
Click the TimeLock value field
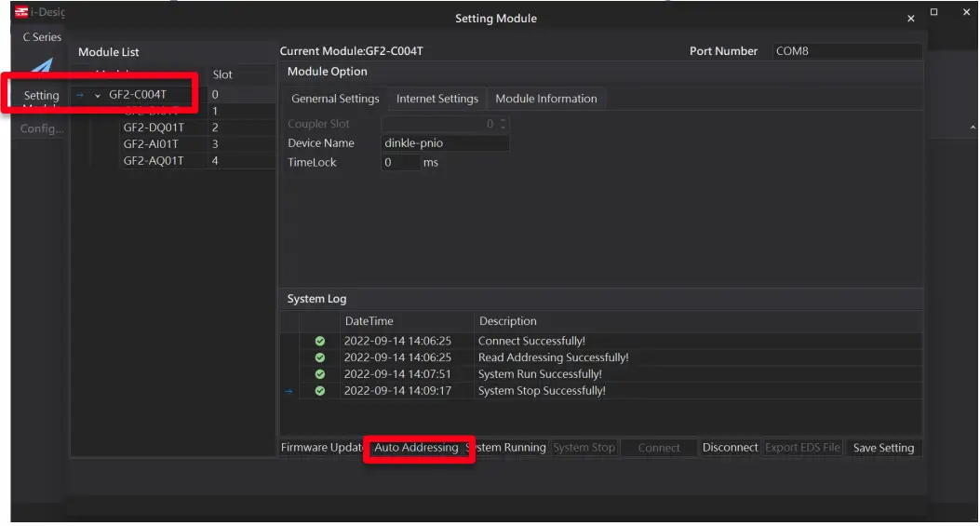point(400,163)
